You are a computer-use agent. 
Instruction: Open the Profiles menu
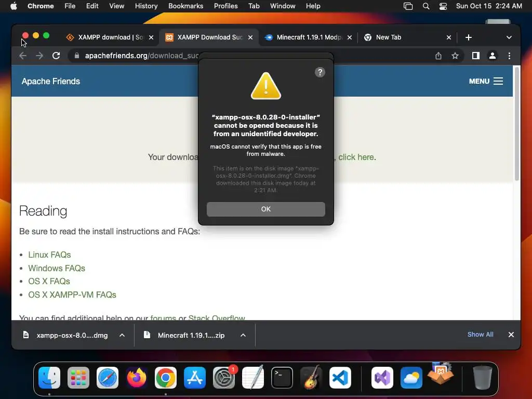click(225, 6)
